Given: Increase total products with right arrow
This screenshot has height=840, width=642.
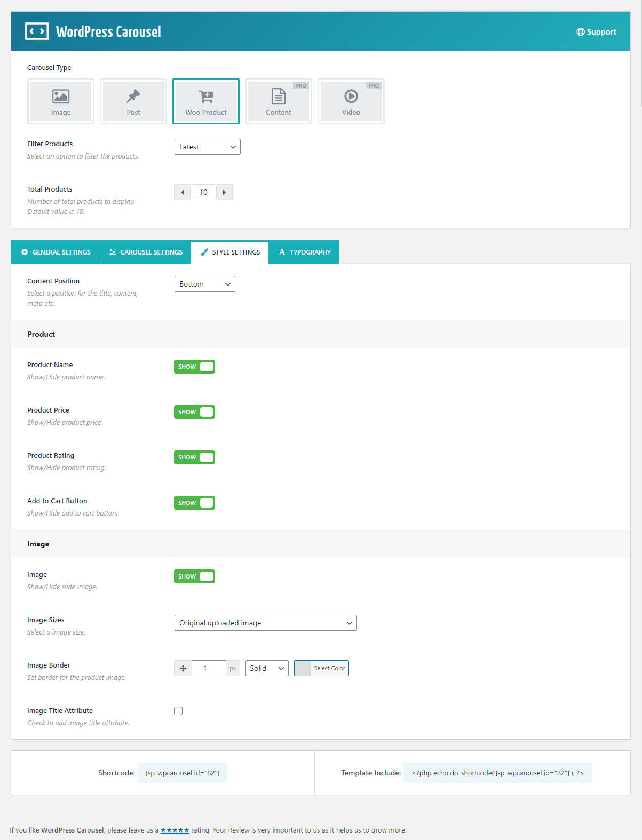Looking at the screenshot, I should (x=224, y=192).
